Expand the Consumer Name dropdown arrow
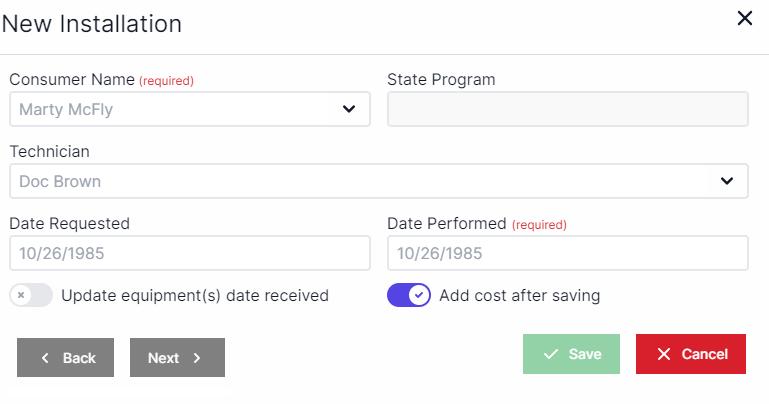 tap(348, 109)
